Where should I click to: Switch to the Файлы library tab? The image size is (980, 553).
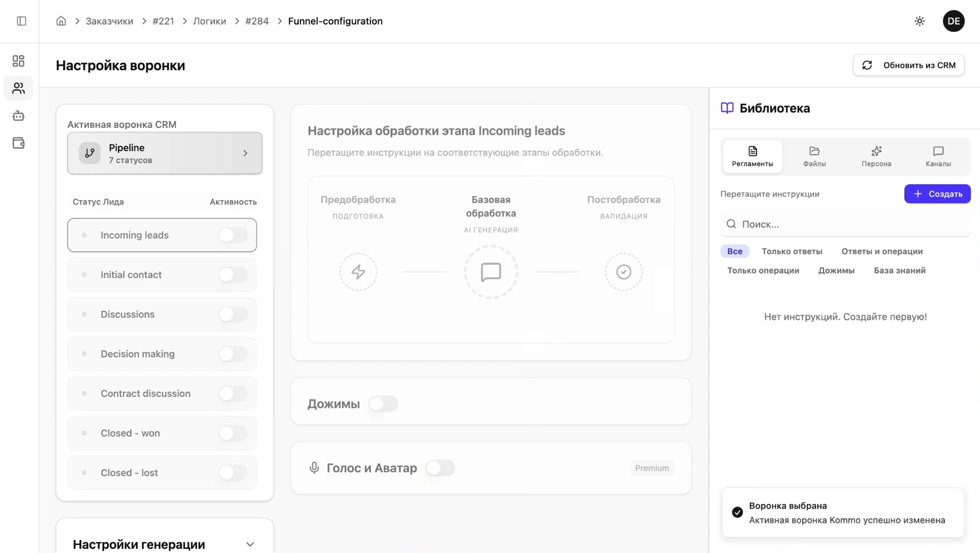pos(814,156)
